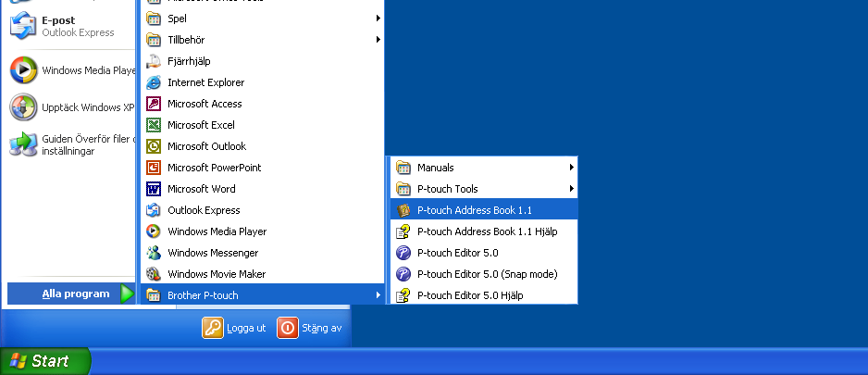The image size is (868, 375).
Task: Click the P-touch Address Book 1.1 icon
Action: [x=403, y=210]
